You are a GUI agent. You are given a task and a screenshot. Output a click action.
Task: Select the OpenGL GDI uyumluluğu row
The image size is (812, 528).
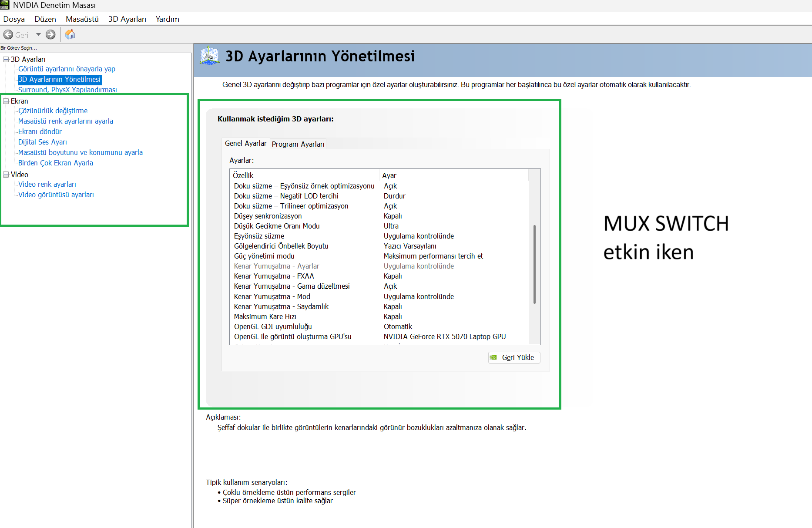[x=379, y=326]
